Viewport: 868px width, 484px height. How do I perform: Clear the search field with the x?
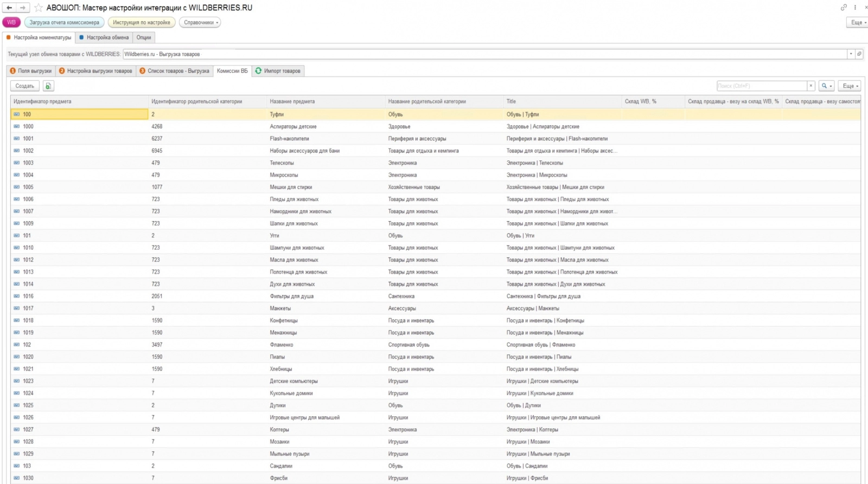coord(810,86)
